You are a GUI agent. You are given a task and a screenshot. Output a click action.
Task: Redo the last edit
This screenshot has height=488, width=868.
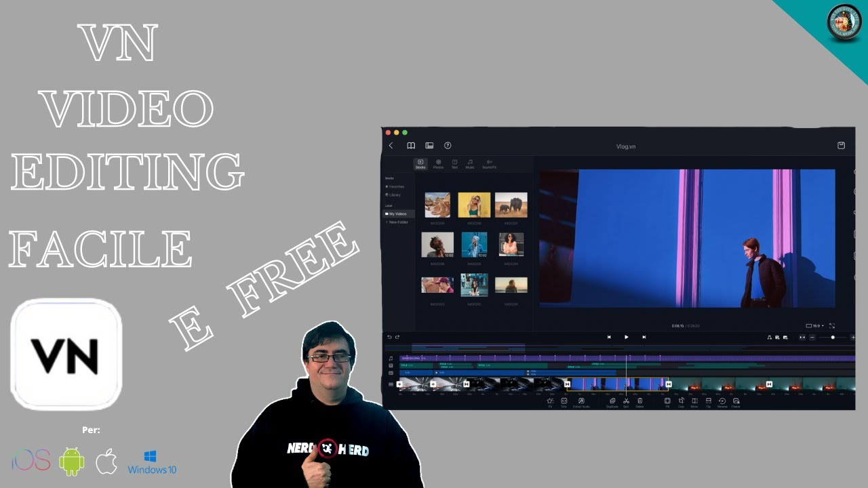point(397,337)
